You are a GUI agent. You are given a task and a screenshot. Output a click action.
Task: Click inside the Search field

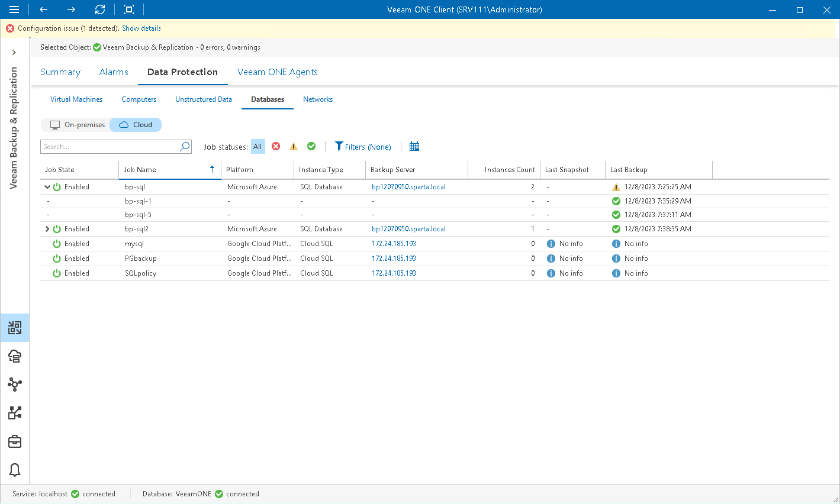pyautogui.click(x=107, y=146)
